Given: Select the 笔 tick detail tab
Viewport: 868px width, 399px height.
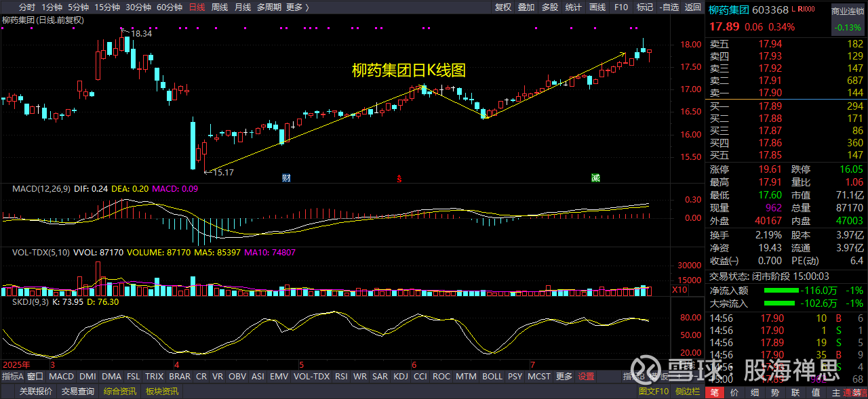Looking at the screenshot, I should pos(715,393).
